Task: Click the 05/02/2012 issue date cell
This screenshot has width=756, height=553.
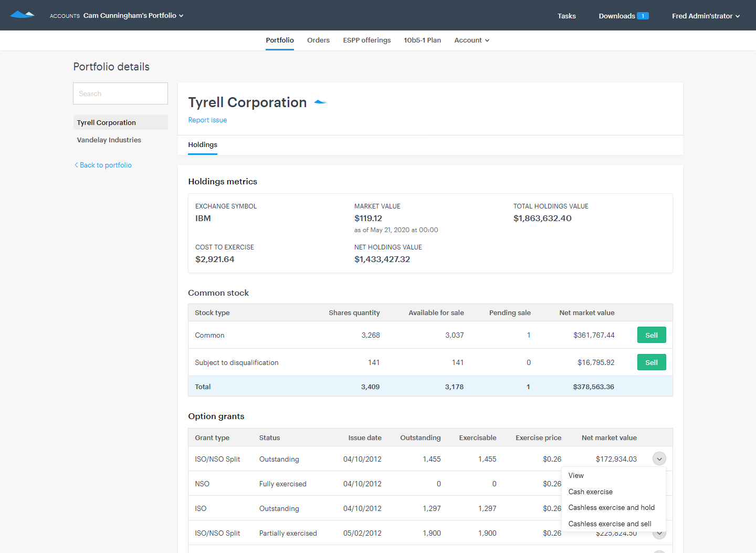Action: (x=362, y=533)
